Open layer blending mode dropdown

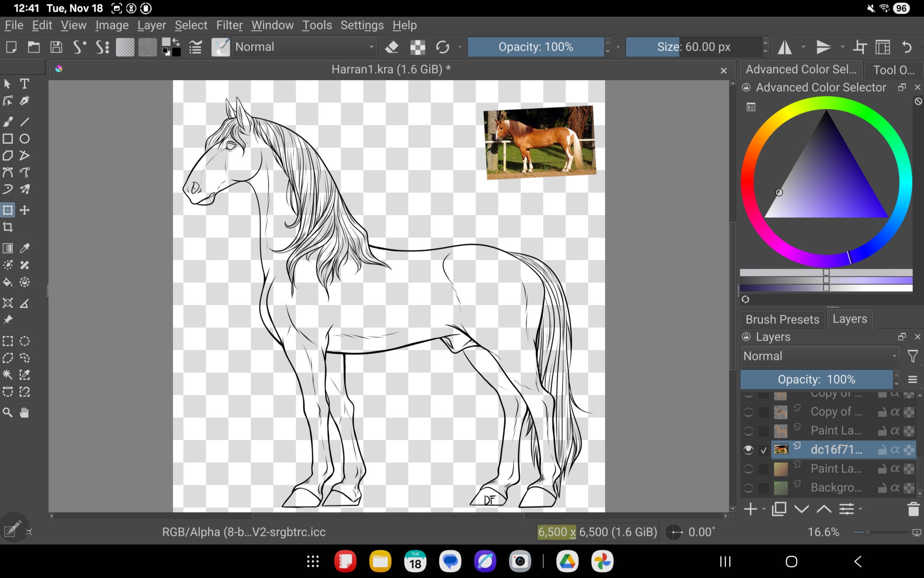coord(819,356)
